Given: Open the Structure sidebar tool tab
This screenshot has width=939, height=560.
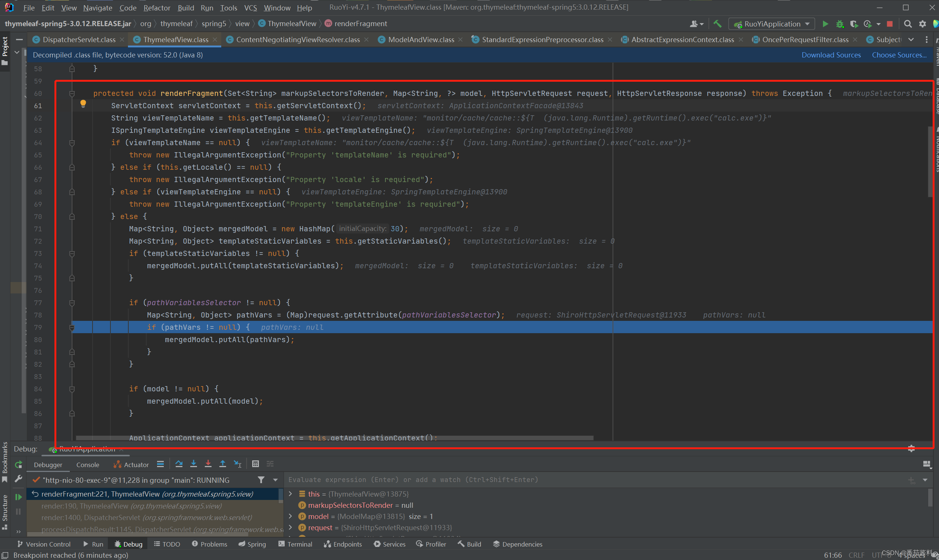Looking at the screenshot, I should coord(5,512).
